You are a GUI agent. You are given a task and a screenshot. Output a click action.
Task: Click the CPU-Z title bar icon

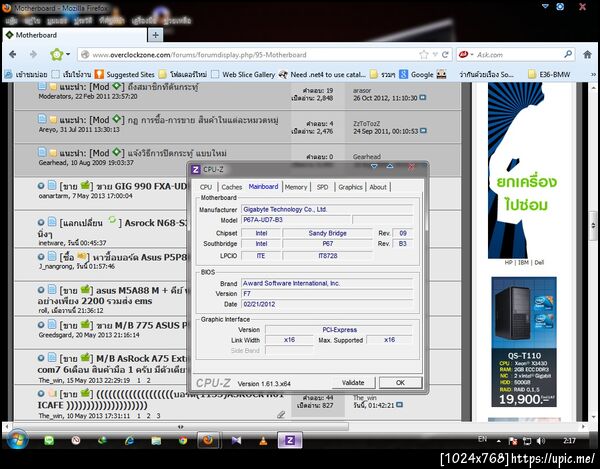[196, 169]
